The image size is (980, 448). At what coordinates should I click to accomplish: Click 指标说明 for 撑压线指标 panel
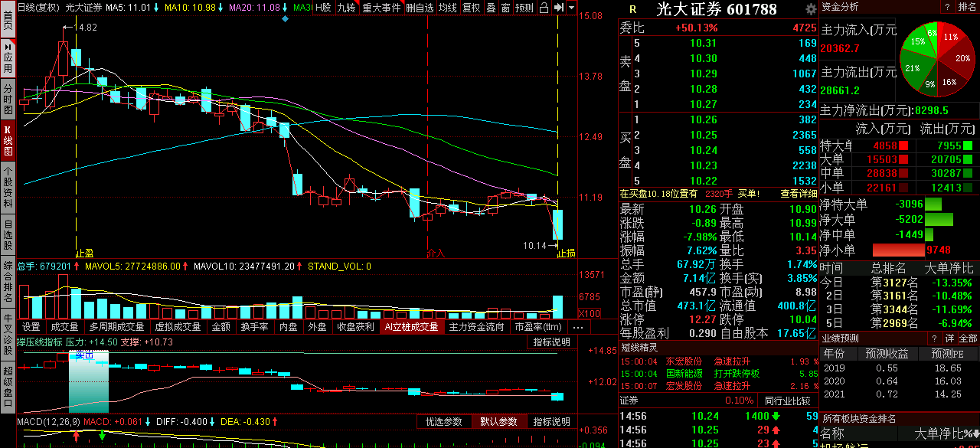click(x=552, y=342)
